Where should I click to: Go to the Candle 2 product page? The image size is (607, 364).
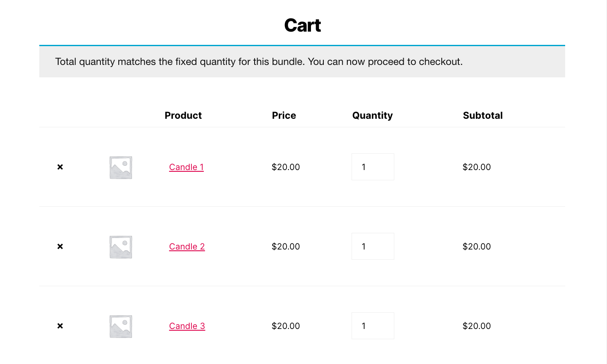point(187,247)
